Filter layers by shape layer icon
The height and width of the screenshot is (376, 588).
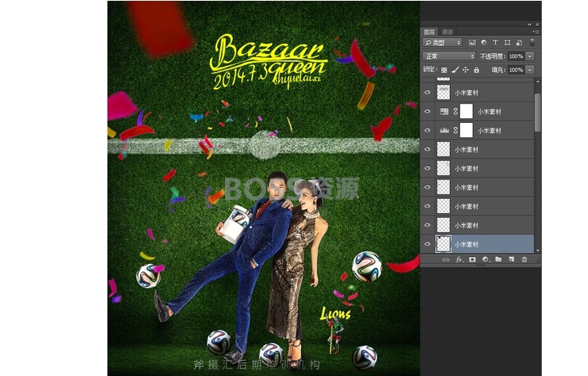pyautogui.click(x=507, y=43)
